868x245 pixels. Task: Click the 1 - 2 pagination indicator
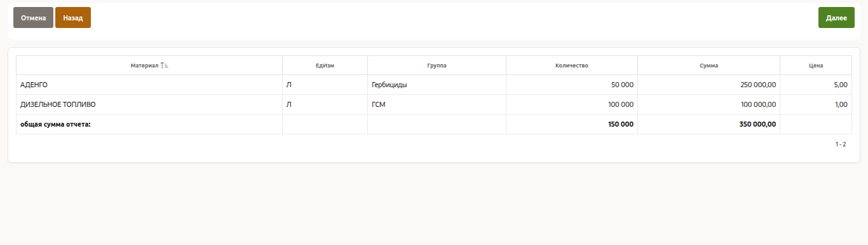pyautogui.click(x=841, y=144)
